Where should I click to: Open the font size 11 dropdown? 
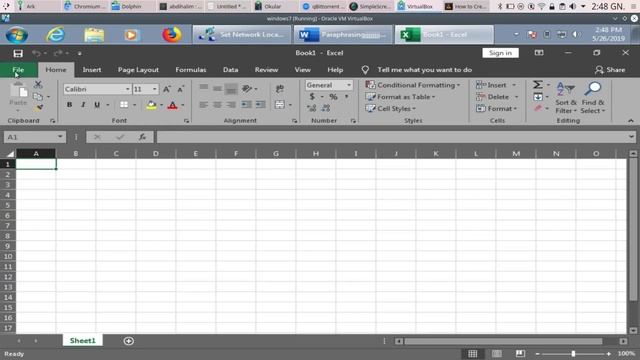click(155, 89)
